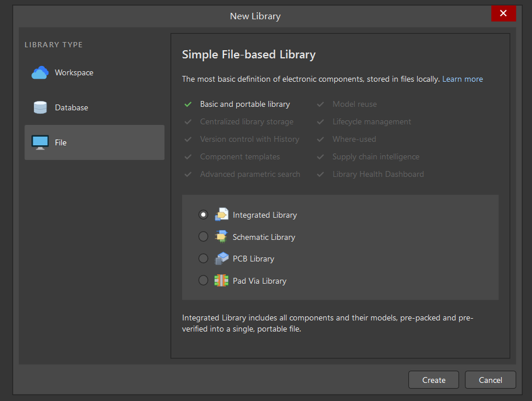Select the File library type label
Image resolution: width=532 pixels, height=401 pixels.
(61, 142)
